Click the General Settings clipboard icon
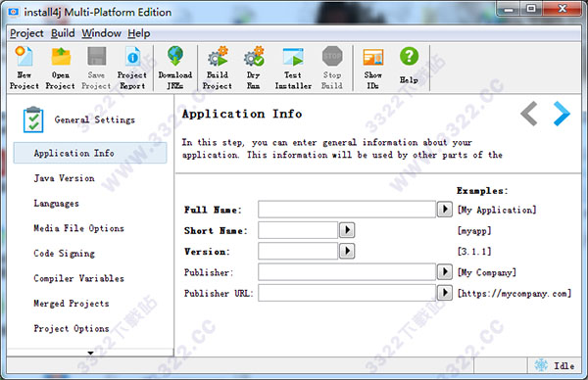588x380 pixels. point(33,119)
